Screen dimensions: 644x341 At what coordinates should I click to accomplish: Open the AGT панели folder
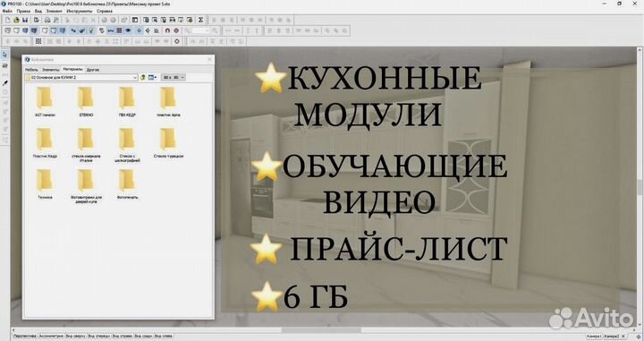pyautogui.click(x=45, y=101)
